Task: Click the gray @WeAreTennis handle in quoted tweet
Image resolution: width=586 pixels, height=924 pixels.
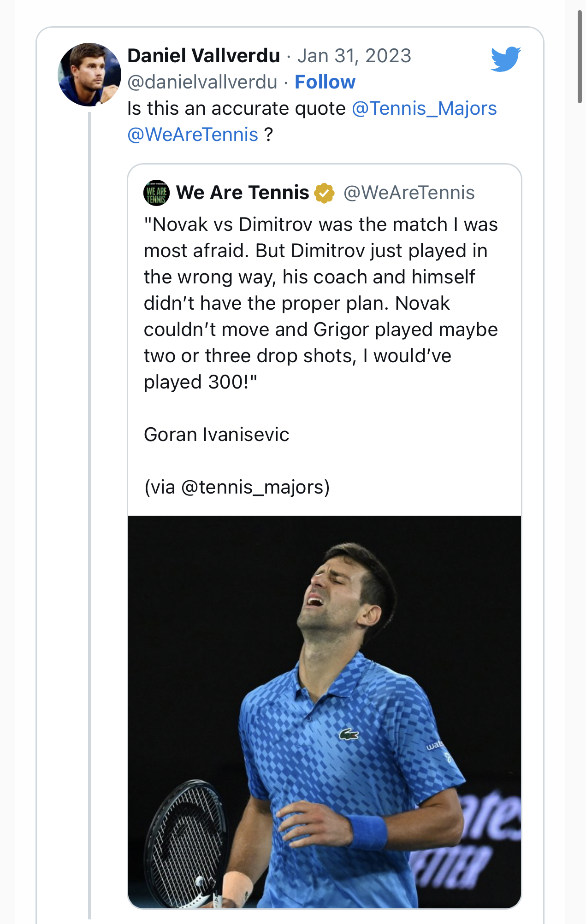Action: pyautogui.click(x=409, y=193)
